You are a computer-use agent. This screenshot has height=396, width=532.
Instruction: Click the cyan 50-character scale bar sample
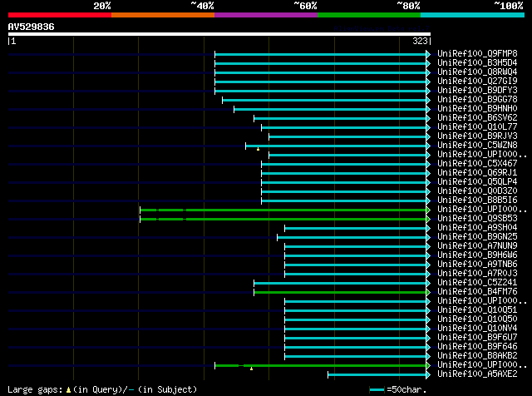377,390
